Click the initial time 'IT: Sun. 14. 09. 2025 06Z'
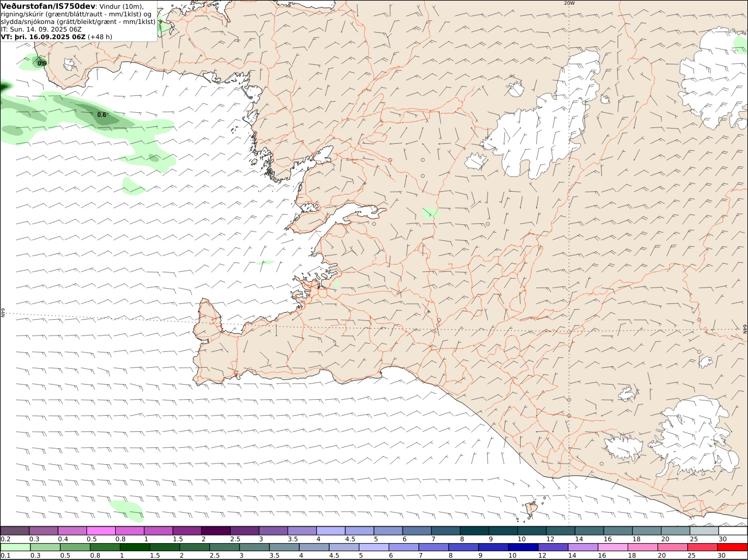 pyautogui.click(x=41, y=29)
